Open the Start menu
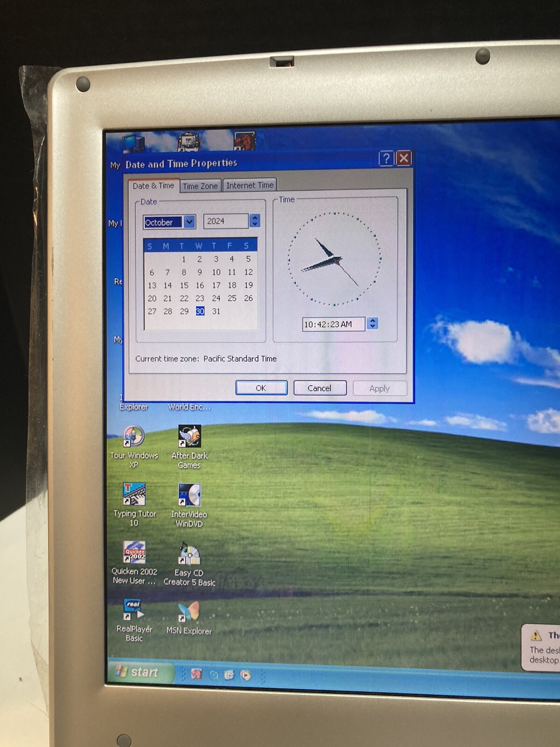560x747 pixels. 140,672
